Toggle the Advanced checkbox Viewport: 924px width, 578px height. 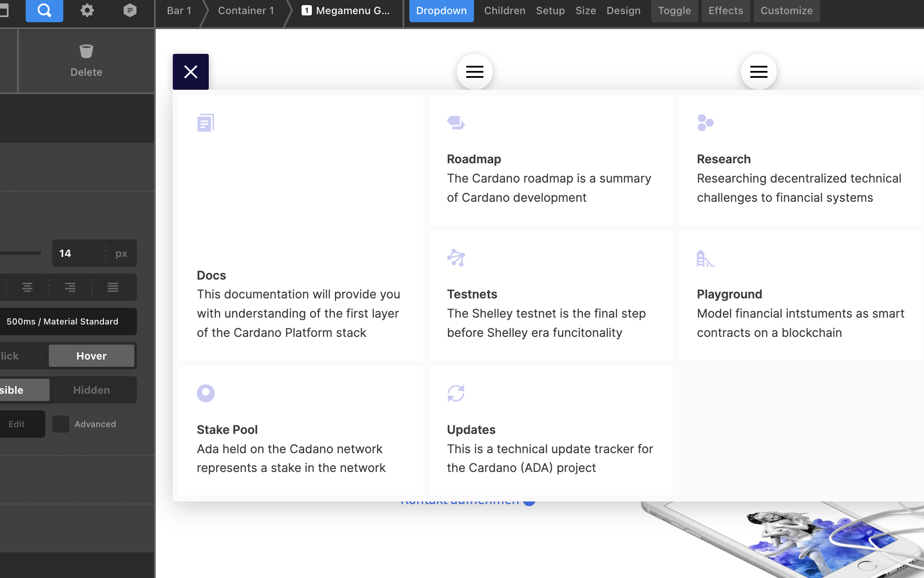click(61, 424)
